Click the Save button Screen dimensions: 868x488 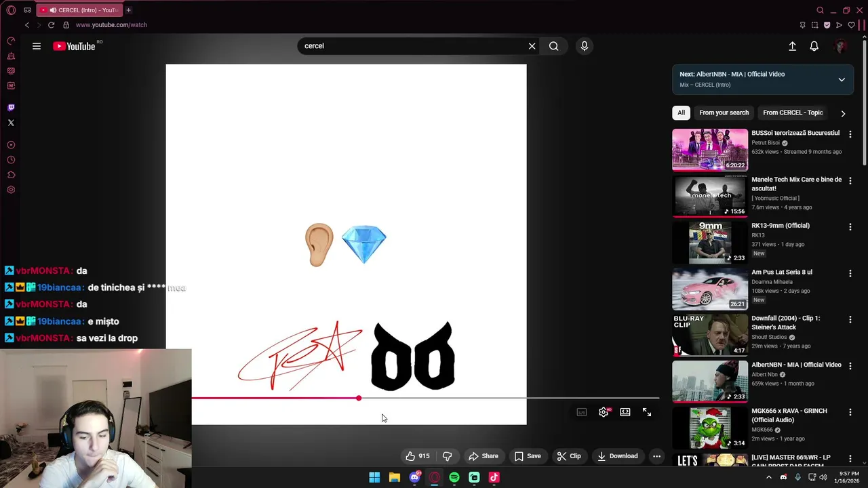528,456
